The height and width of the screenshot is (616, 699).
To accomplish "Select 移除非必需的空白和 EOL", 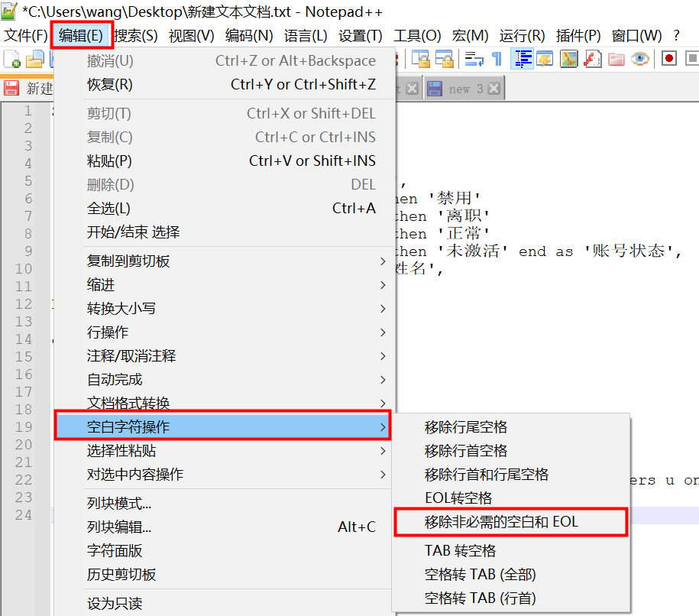I will (511, 522).
